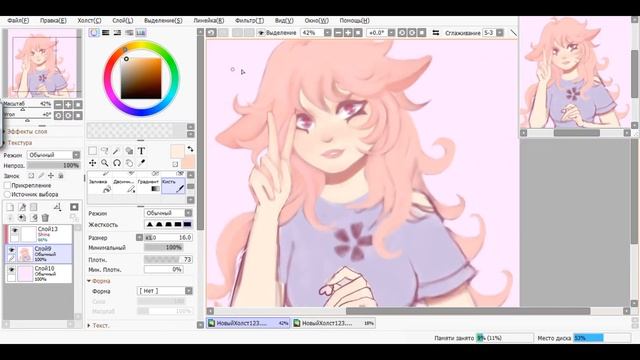
Task: Click the layer mask icon
Action: (74, 207)
